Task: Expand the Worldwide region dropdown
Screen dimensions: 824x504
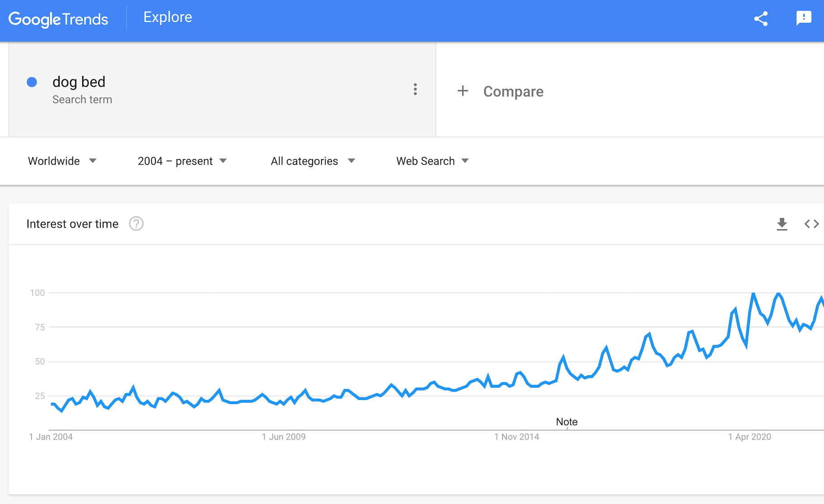Action: click(x=62, y=161)
